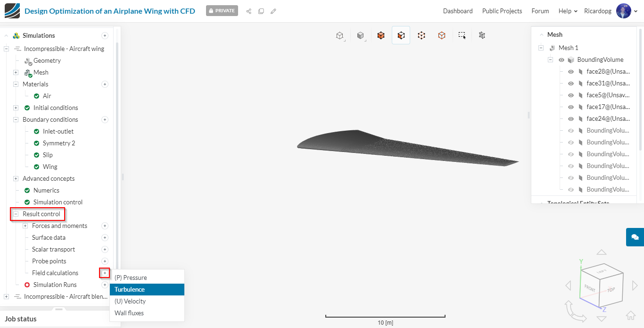Click the home view icon near the orientation cube

[631, 315]
